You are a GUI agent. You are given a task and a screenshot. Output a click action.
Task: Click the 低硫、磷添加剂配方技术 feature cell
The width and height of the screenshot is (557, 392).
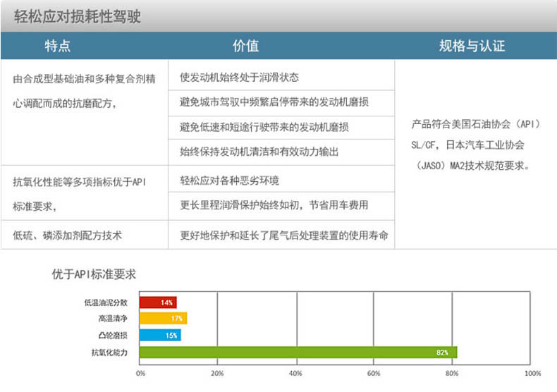pos(68,235)
